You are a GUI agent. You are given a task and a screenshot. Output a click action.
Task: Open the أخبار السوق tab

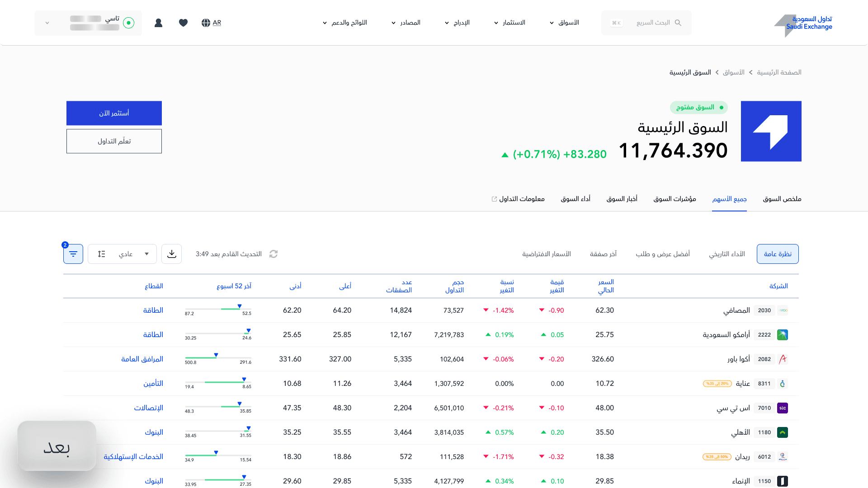coord(622,199)
